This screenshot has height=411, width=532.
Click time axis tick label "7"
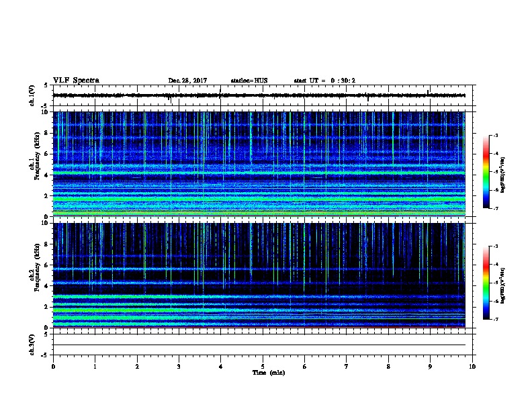347,367
